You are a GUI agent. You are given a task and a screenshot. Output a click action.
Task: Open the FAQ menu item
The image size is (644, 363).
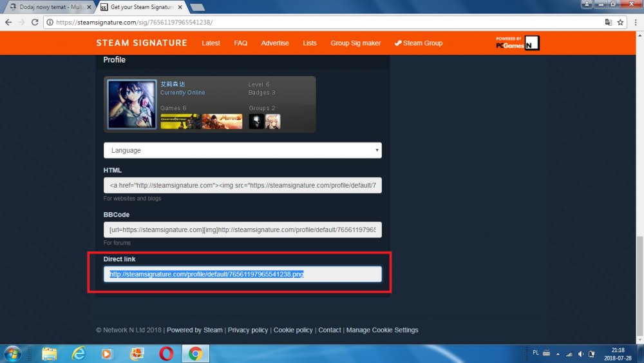tap(240, 43)
